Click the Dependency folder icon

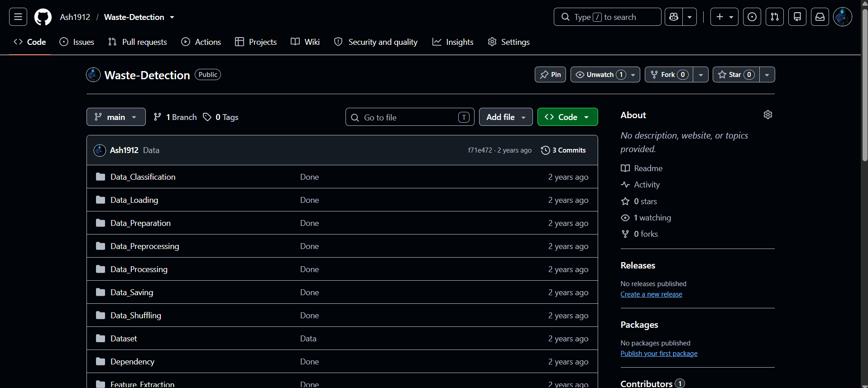[101, 361]
